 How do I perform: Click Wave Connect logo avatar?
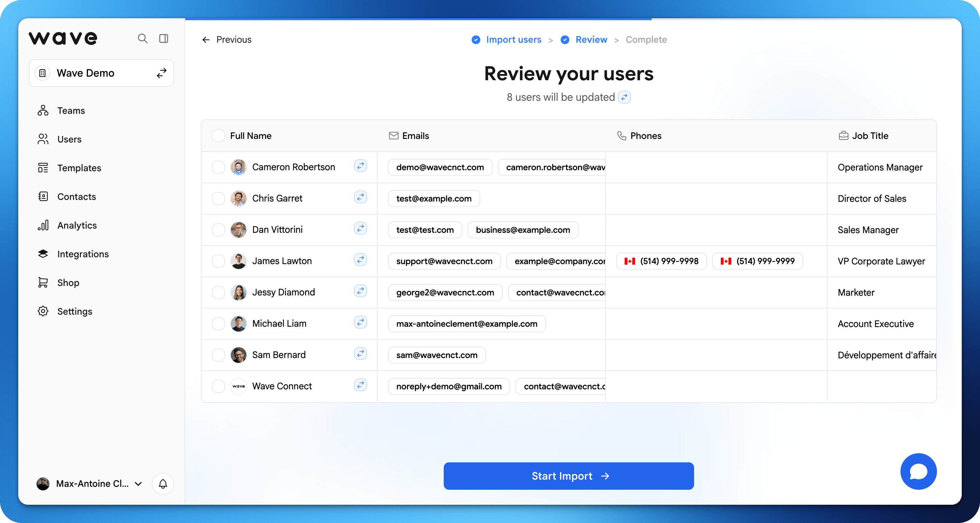(x=239, y=386)
